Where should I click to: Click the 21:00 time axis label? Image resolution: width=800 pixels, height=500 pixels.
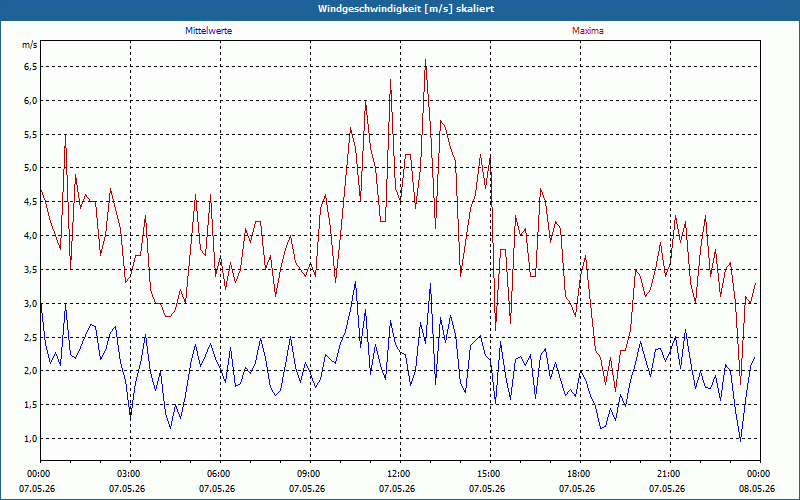(x=669, y=474)
